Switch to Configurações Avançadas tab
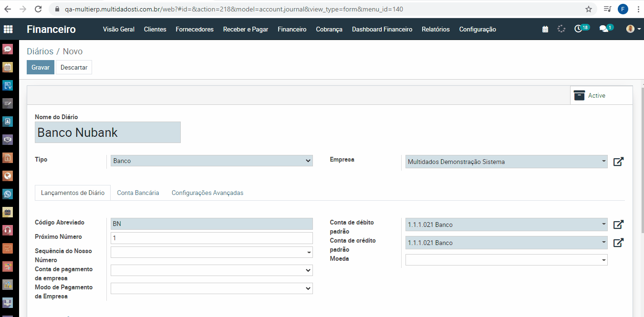Screen dimensions: 644x317 point(208,193)
